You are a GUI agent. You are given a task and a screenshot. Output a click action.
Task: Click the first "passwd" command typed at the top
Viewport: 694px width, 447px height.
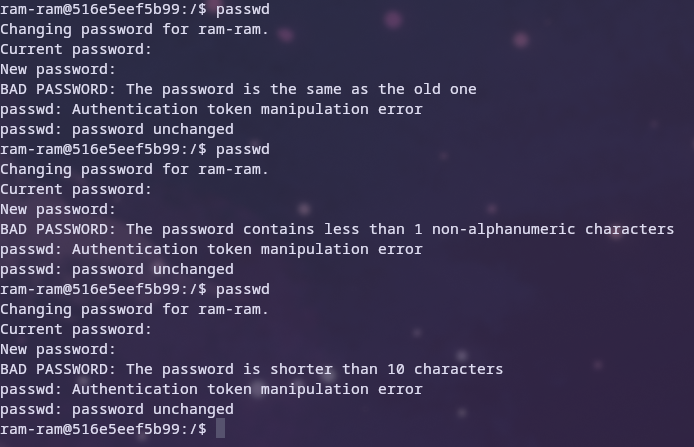pyautogui.click(x=242, y=9)
